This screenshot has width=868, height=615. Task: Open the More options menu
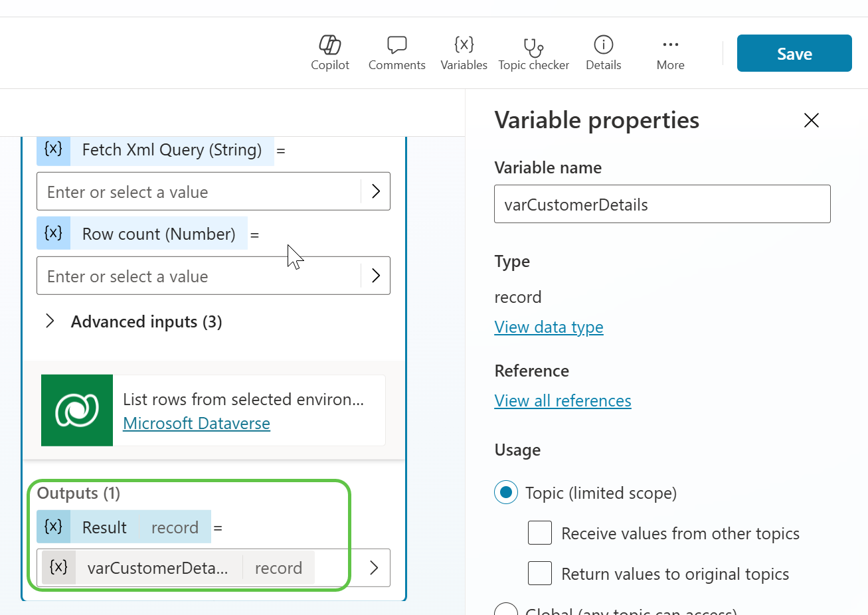tap(670, 53)
